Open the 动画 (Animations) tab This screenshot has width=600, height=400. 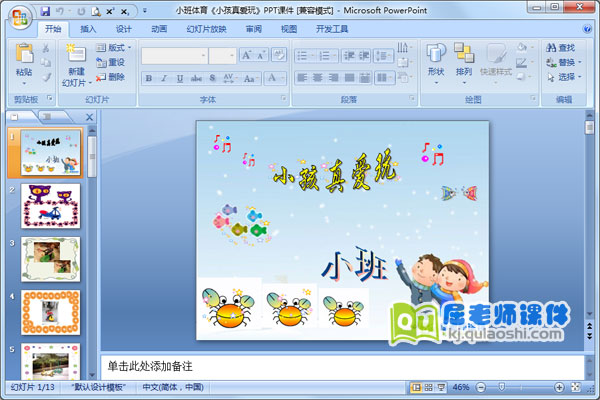pos(159,29)
